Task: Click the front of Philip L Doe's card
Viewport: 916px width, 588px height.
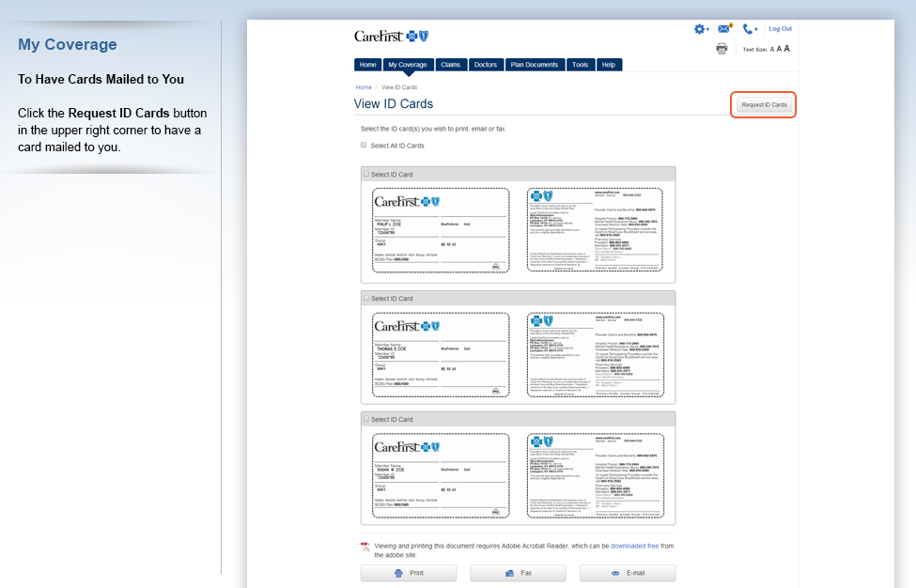Action: [x=441, y=230]
